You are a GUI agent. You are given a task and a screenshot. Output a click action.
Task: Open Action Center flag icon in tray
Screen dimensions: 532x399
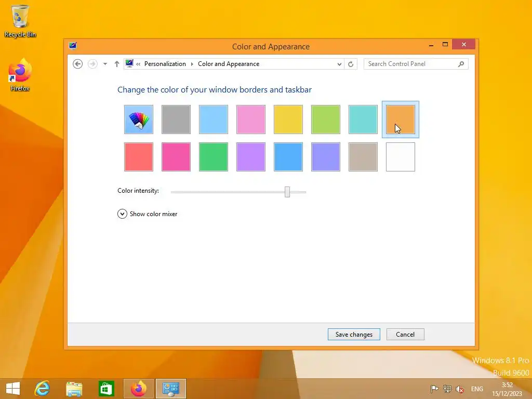[434, 389]
